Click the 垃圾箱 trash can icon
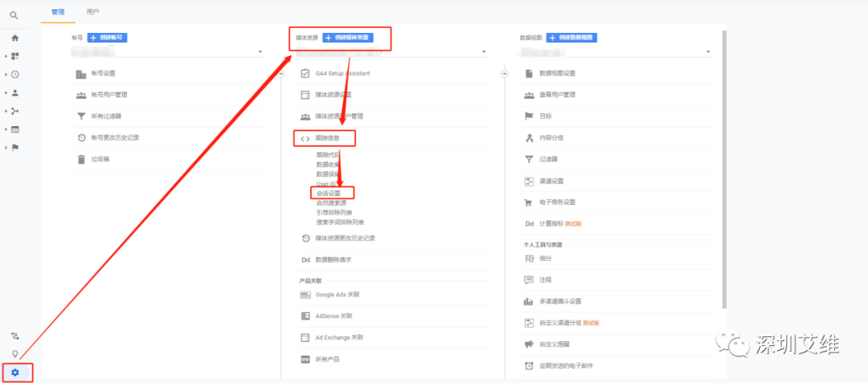Screen dimensions: 868x383 (81, 159)
